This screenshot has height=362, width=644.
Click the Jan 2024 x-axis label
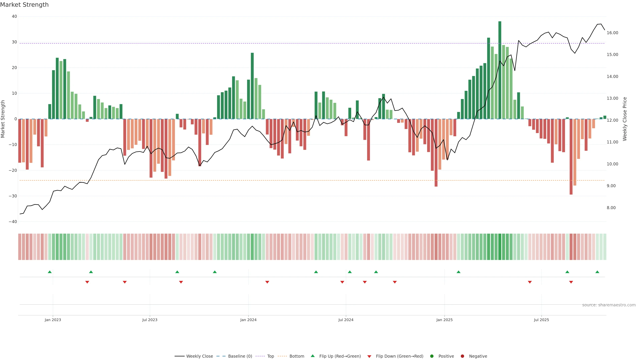[x=248, y=320]
